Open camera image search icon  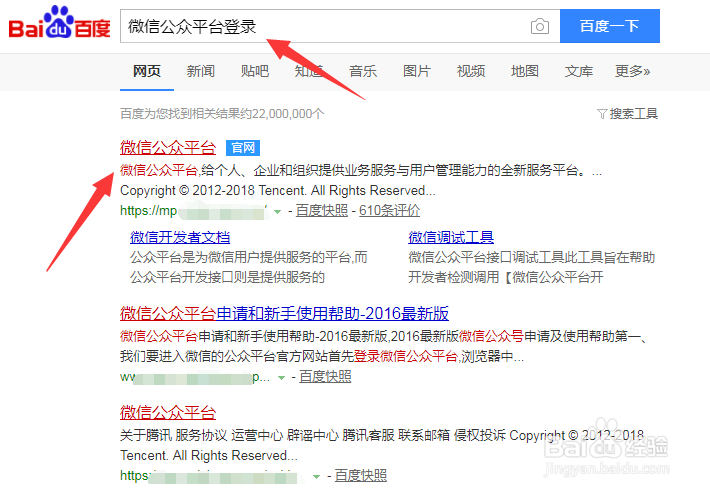[x=540, y=26]
